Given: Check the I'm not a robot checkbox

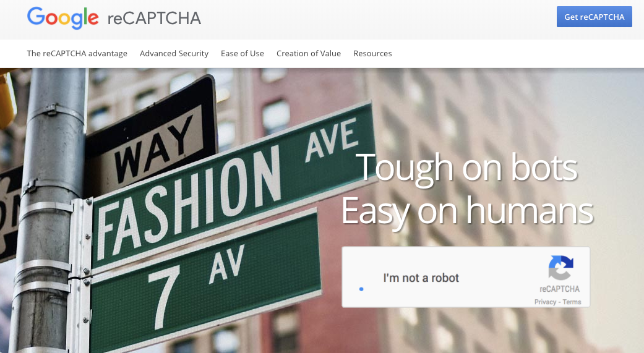Looking at the screenshot, I should [x=361, y=289].
